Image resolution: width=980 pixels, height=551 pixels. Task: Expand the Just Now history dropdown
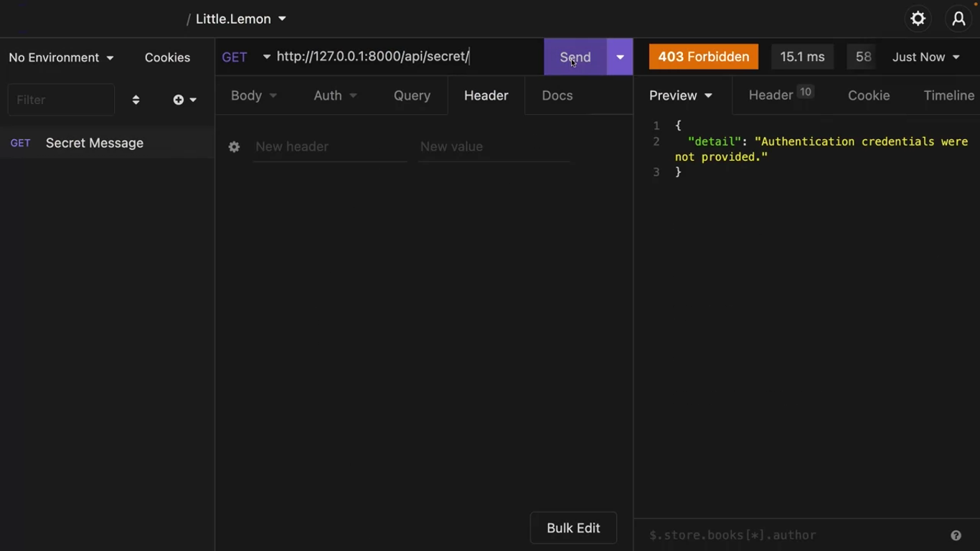click(925, 57)
